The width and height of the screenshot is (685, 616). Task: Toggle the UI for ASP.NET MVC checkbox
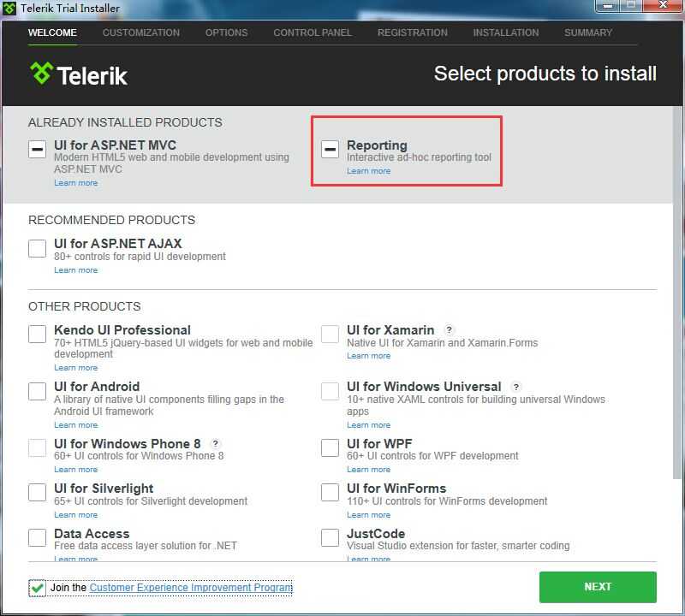pos(37,150)
